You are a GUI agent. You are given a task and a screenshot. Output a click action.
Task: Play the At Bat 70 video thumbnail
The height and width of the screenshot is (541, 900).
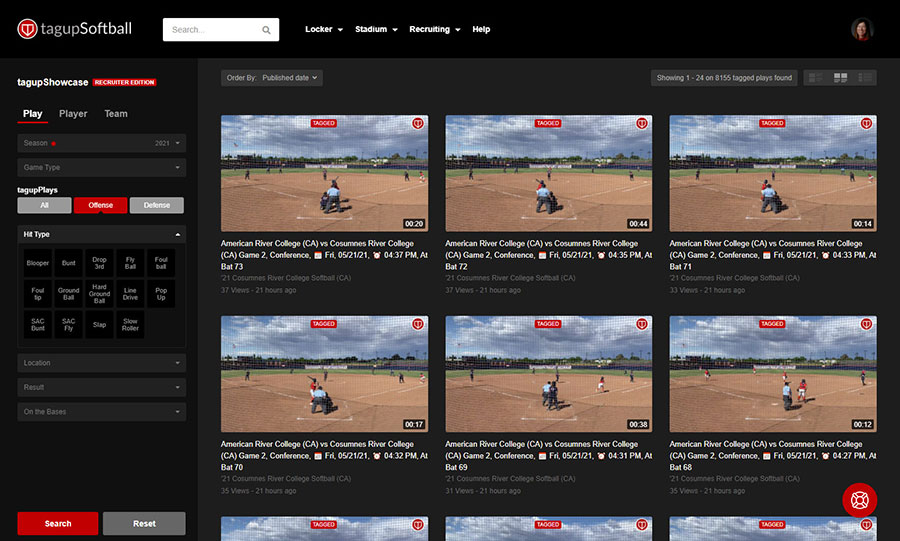click(x=324, y=374)
